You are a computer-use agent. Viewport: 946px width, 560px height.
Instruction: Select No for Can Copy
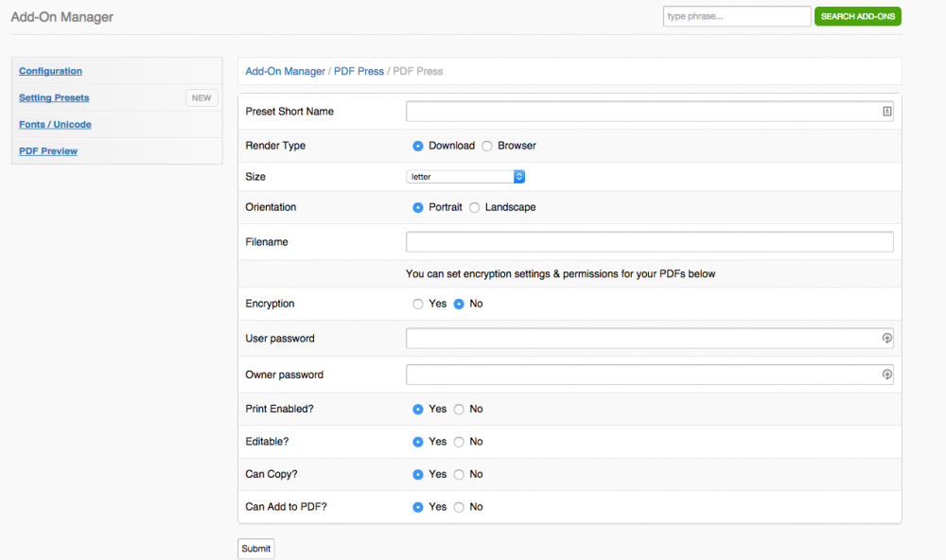pos(459,475)
